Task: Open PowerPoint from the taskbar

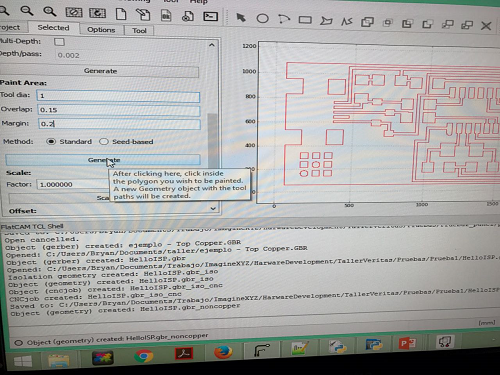Action: (407, 343)
